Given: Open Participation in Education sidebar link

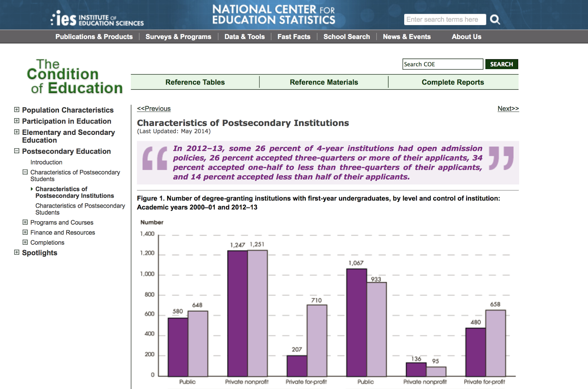Looking at the screenshot, I should [x=67, y=121].
